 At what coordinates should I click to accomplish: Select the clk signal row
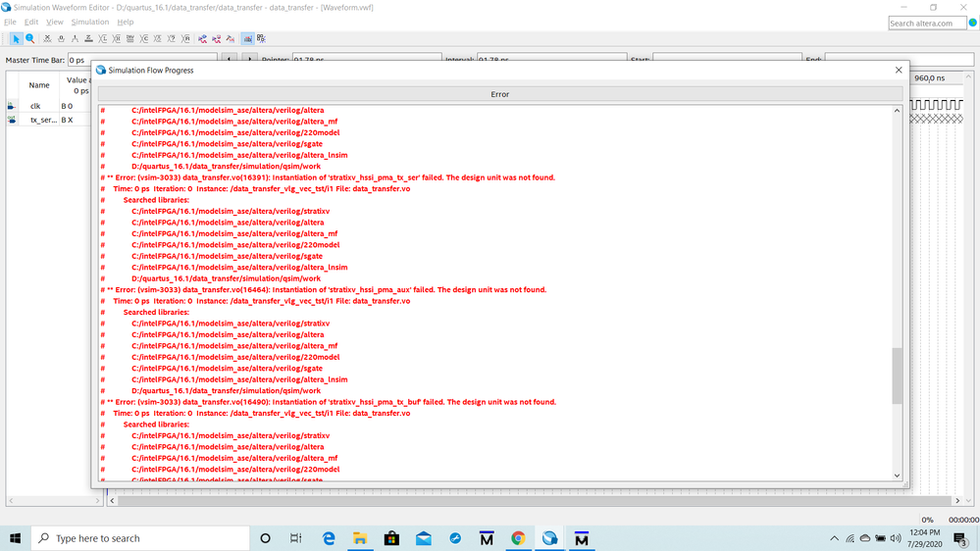click(x=49, y=106)
